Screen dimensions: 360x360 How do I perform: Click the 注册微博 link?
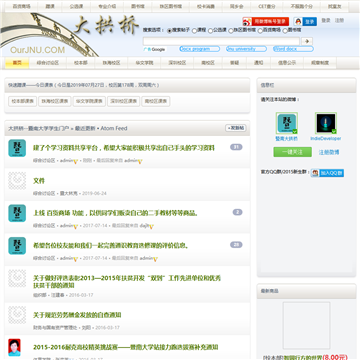coord(329,152)
